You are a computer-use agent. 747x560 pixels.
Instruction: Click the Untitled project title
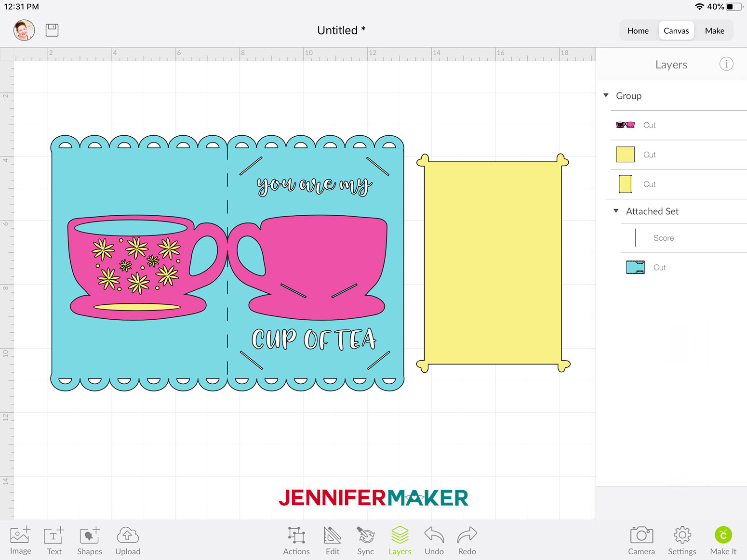[x=341, y=30]
